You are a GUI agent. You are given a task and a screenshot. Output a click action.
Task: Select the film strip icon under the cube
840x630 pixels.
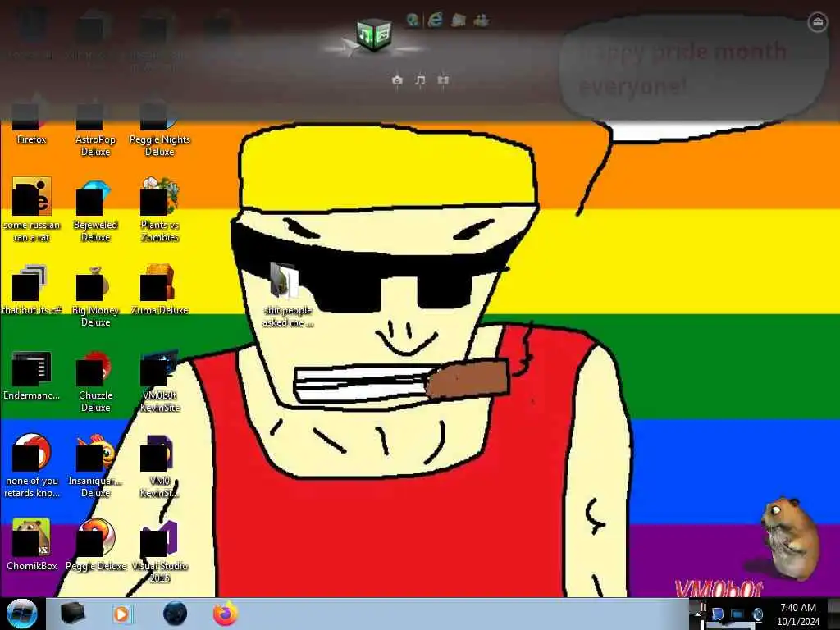pos(443,80)
